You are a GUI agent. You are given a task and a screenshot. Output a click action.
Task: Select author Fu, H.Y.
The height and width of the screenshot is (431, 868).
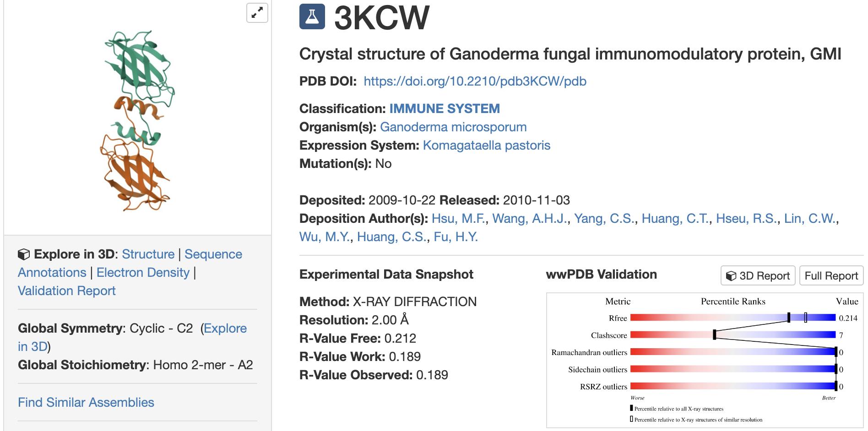(456, 237)
